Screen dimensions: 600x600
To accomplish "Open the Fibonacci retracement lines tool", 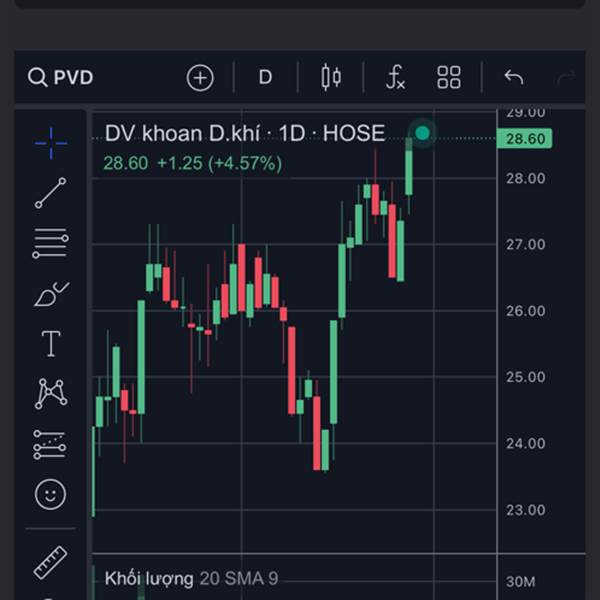I will 51,243.
